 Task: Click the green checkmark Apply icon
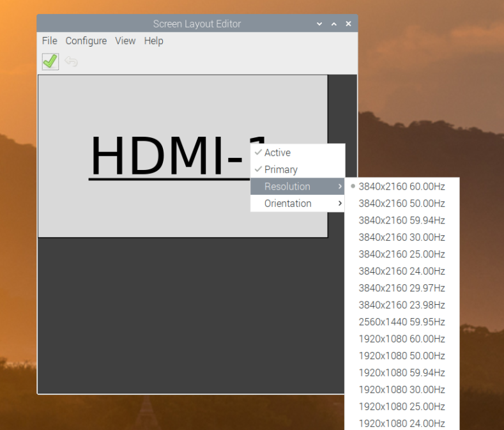coord(50,61)
